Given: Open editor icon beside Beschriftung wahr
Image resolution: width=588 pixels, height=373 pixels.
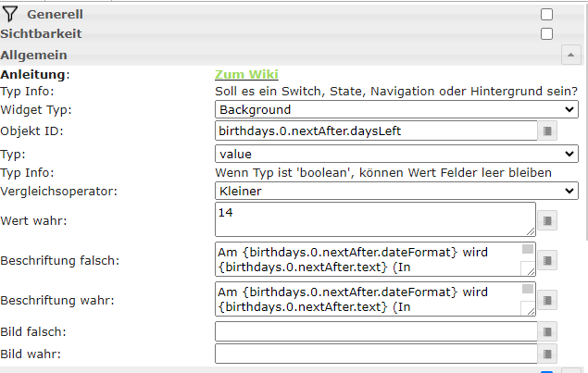Looking at the screenshot, I should [x=548, y=301].
